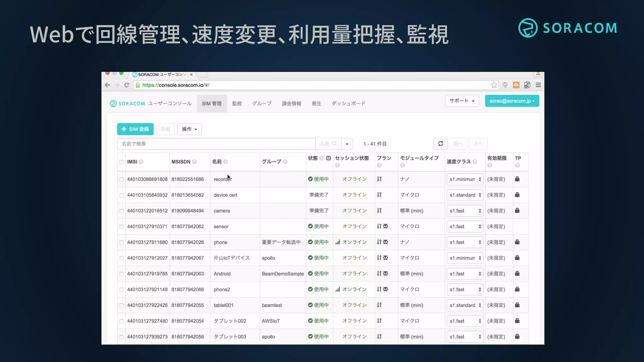
Task: Open speed class dropdown for 片山IoTデバイス
Action: (465, 258)
